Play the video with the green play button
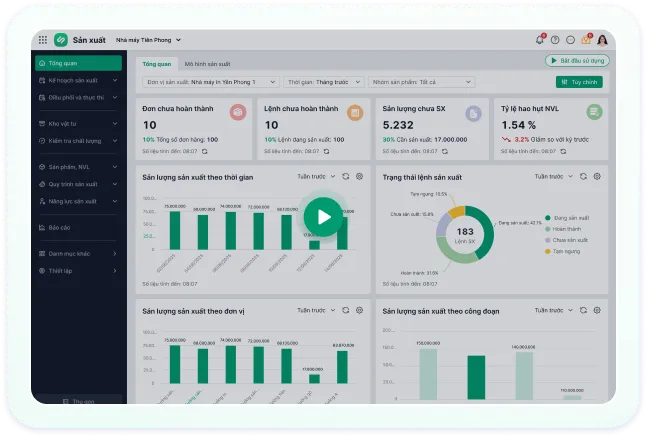 323,215
